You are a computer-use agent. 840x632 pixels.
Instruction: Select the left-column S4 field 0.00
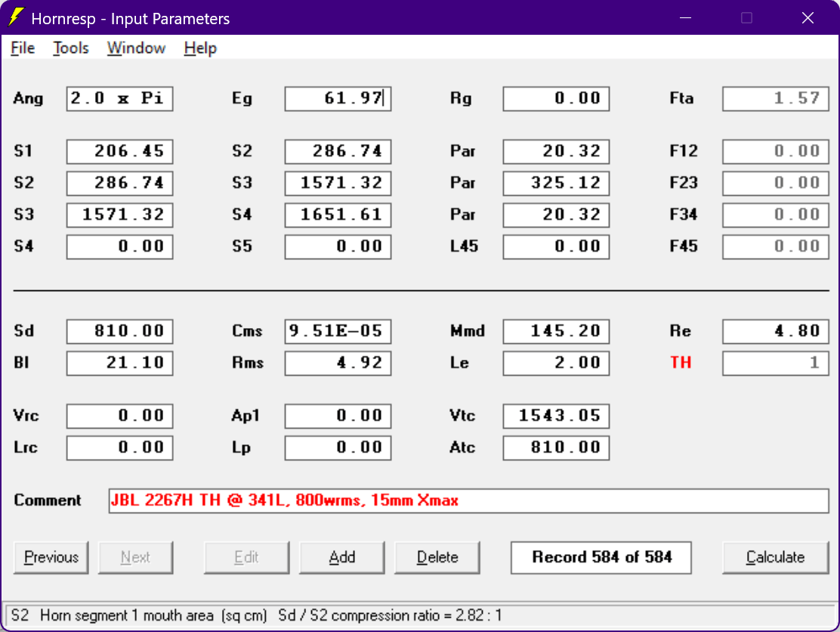119,246
